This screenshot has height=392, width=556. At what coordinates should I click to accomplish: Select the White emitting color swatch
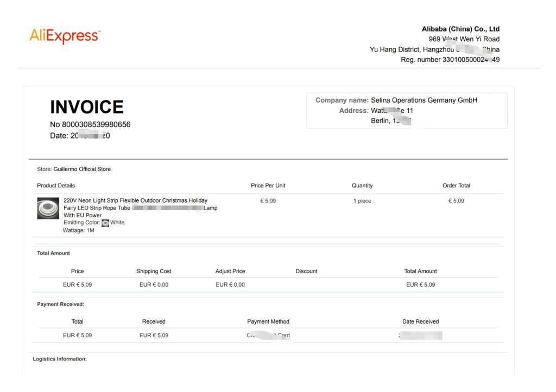(105, 223)
